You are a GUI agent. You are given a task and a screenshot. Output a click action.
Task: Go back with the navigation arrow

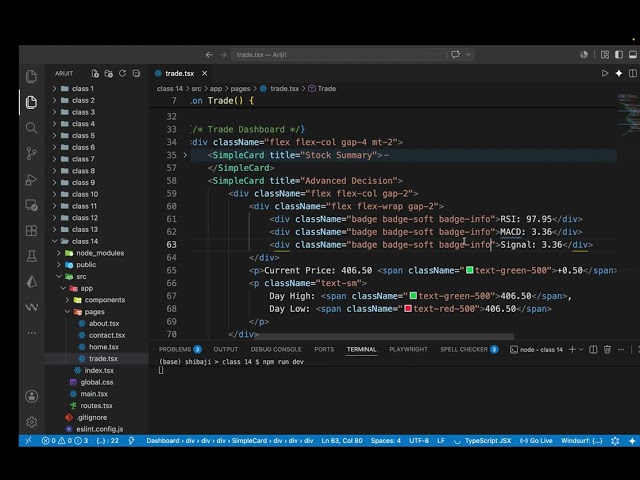pos(209,55)
